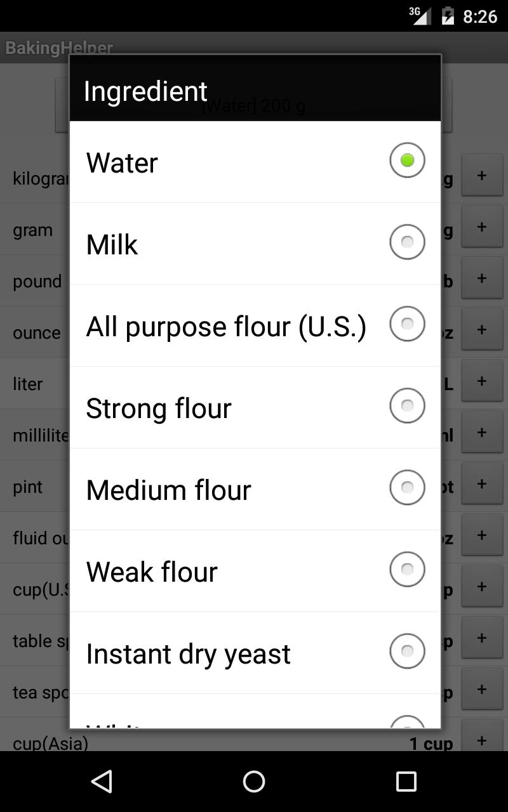Select the Water radio button
This screenshot has width=508, height=812.
(407, 160)
